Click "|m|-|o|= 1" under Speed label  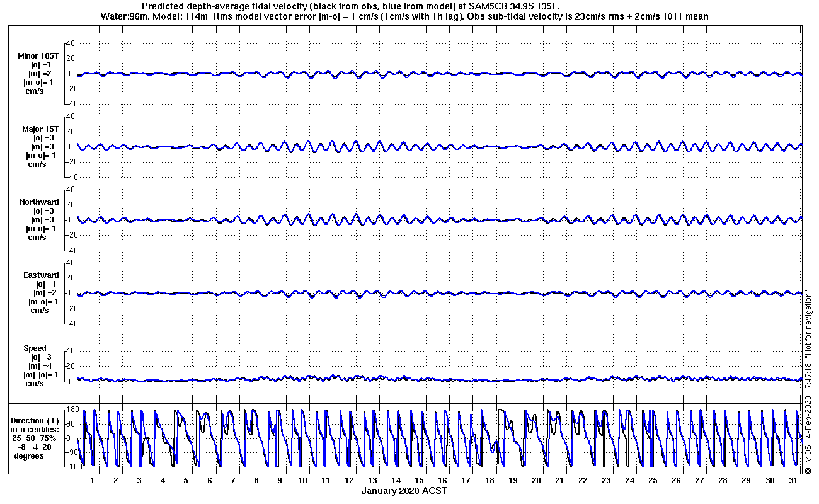point(40,375)
